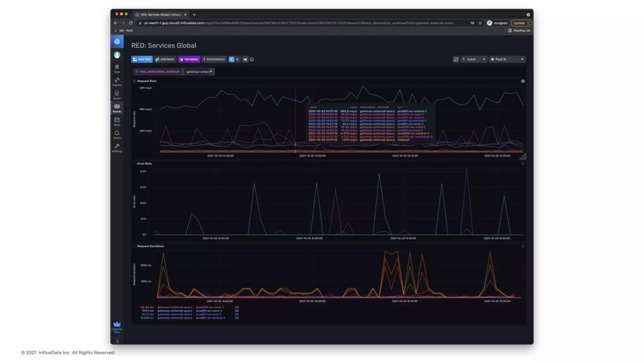Toggle the Variables bar button
Viewport: 644px width, 362px height.
tap(189, 59)
